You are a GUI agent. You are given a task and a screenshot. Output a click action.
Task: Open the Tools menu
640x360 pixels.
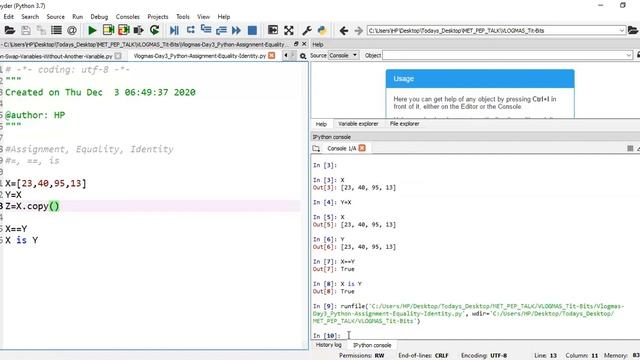point(183,17)
